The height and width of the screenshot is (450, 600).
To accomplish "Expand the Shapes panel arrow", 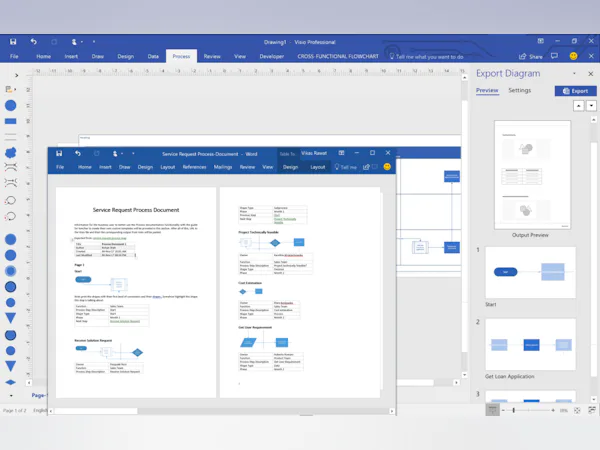I will pos(16,75).
